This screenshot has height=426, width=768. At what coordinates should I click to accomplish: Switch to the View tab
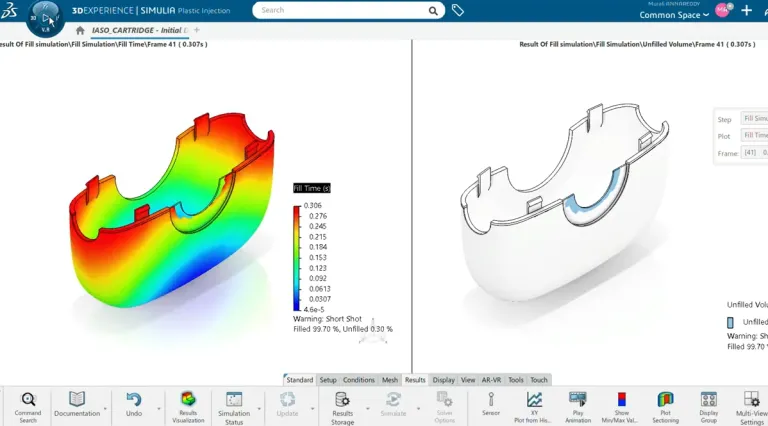coord(468,380)
